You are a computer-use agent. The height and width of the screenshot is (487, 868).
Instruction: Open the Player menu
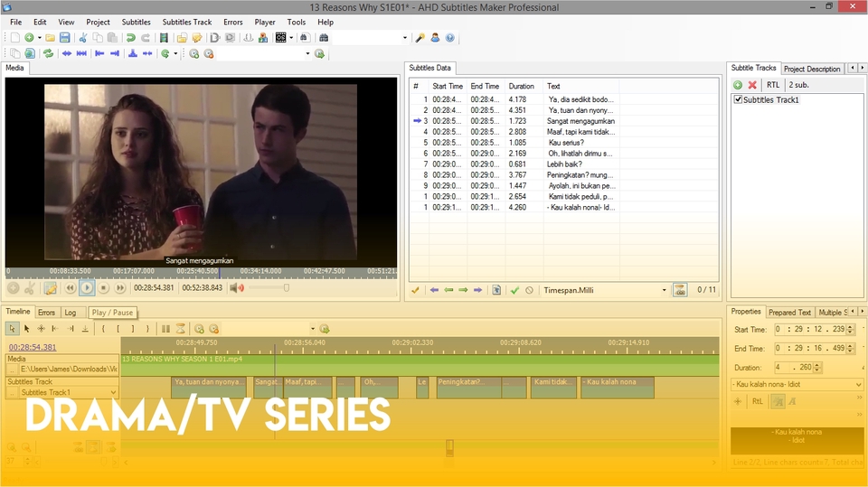coord(265,22)
